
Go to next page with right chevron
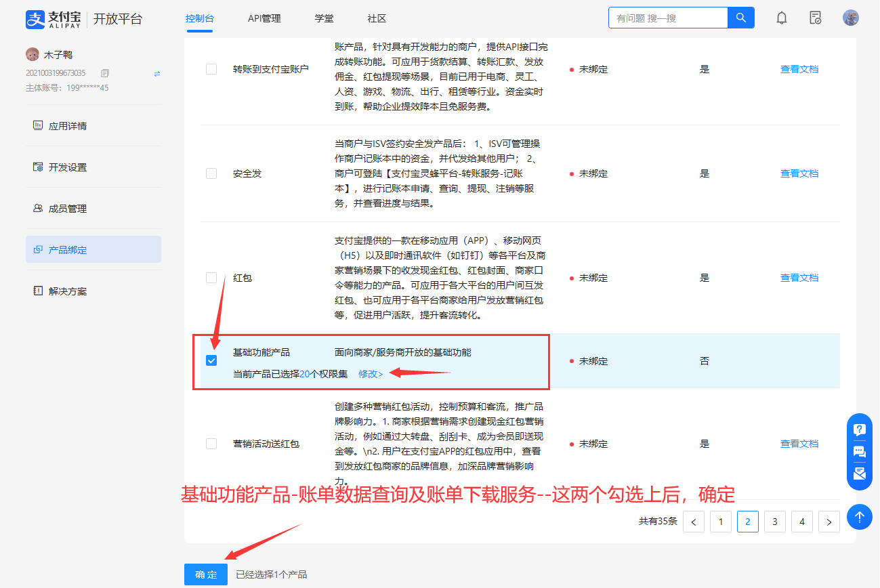point(829,522)
